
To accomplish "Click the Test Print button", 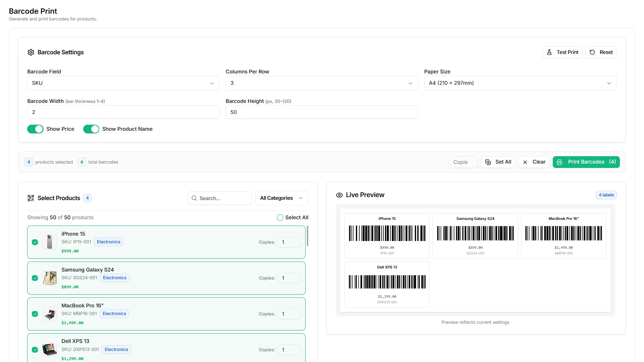I will pyautogui.click(x=562, y=52).
